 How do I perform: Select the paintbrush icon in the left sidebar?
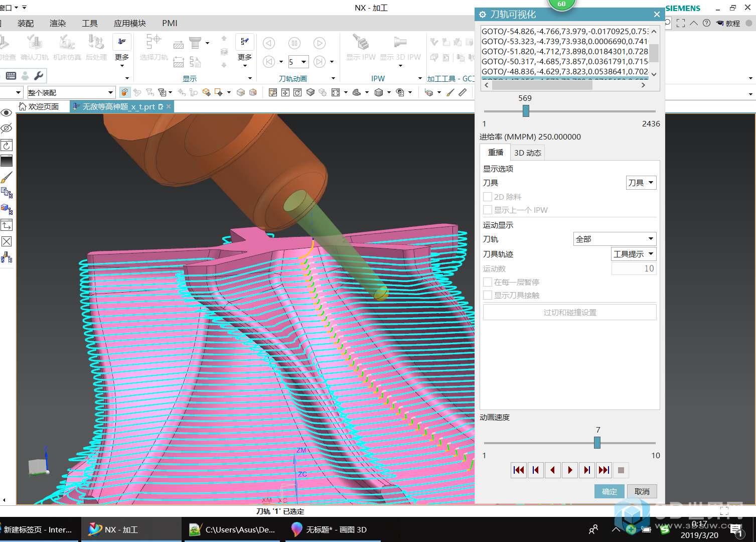[x=7, y=178]
